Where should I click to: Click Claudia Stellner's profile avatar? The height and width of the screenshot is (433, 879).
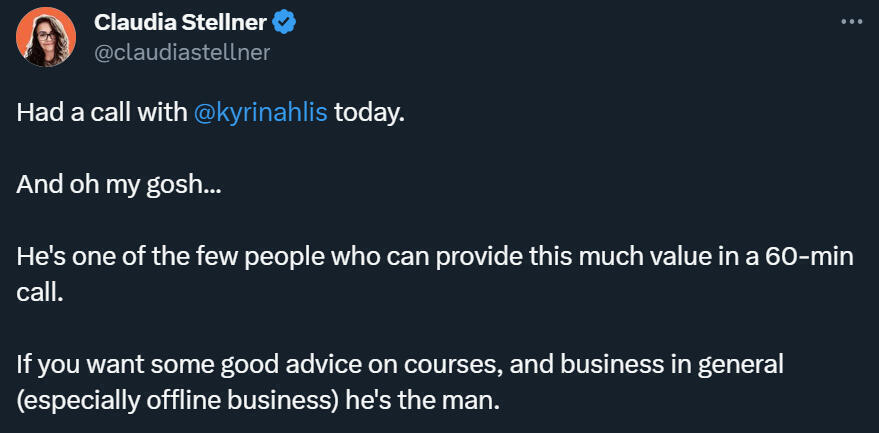pos(45,37)
